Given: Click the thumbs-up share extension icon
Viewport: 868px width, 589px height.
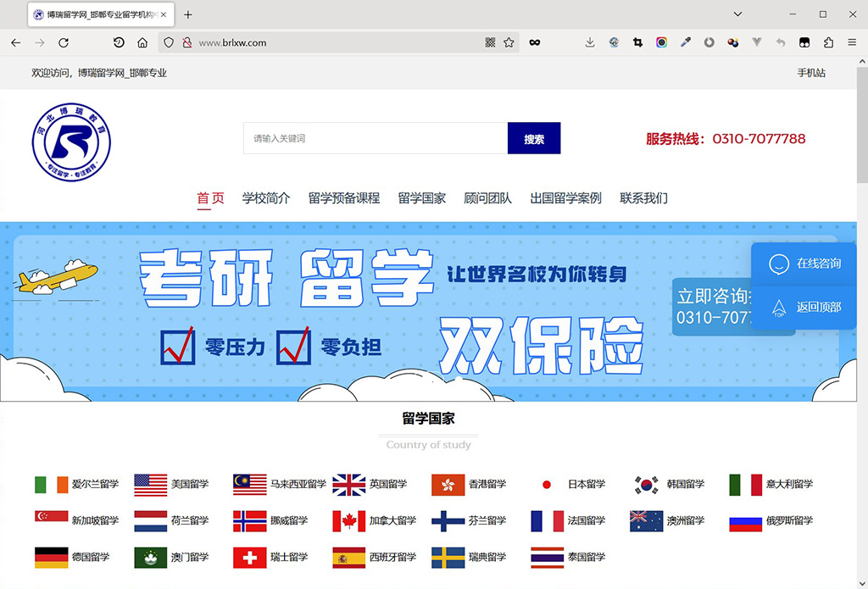Looking at the screenshot, I should click(830, 42).
